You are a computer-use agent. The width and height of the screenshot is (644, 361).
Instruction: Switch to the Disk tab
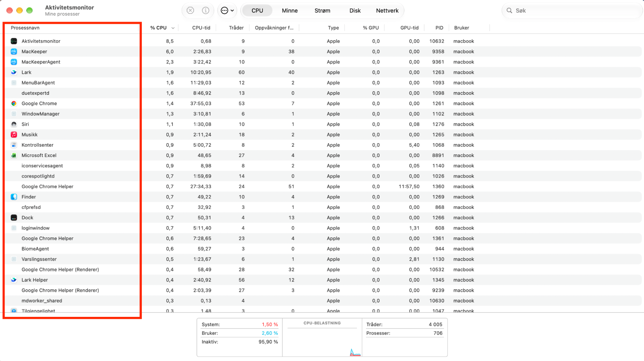[355, 11]
